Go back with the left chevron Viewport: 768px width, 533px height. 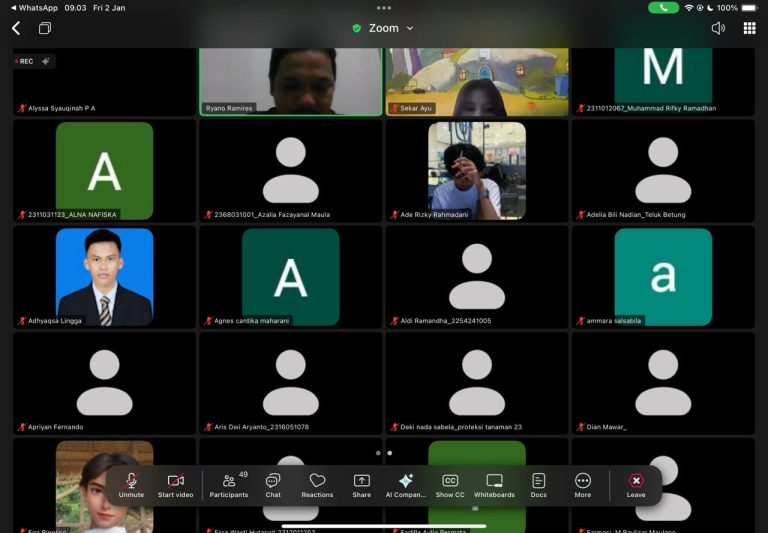16,28
